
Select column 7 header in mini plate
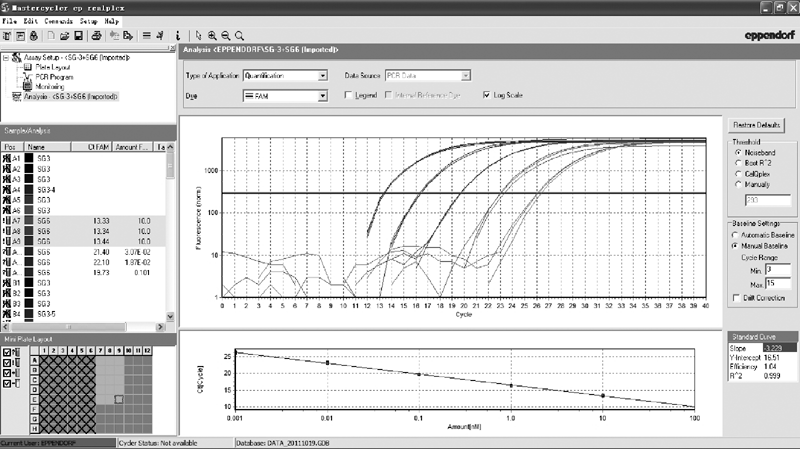tap(101, 351)
